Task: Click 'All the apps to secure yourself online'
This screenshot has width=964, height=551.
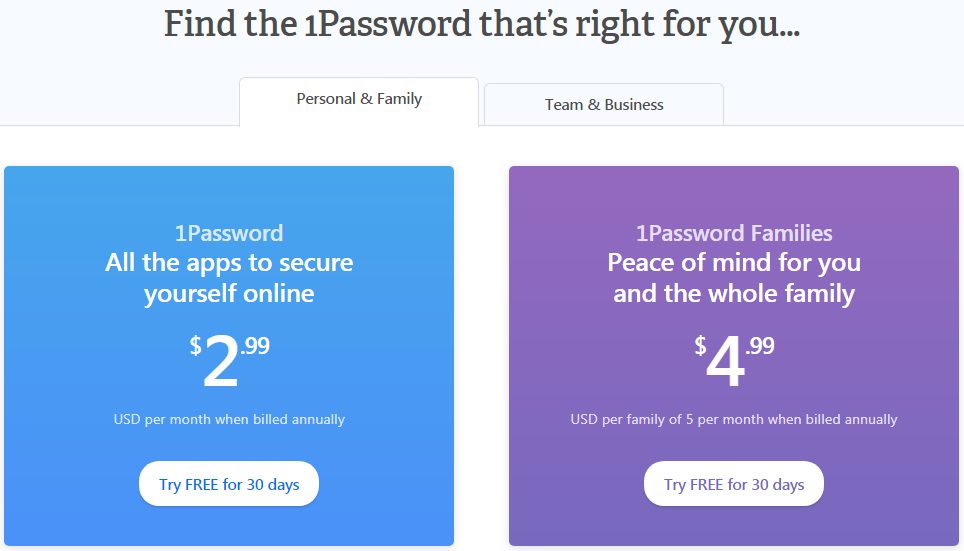Action: 229,278
